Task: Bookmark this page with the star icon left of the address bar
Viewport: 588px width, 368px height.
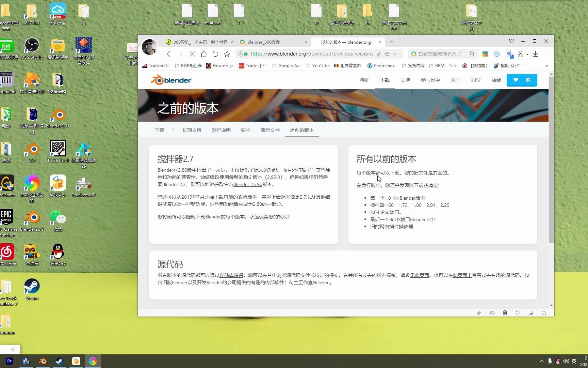Action: [227, 54]
